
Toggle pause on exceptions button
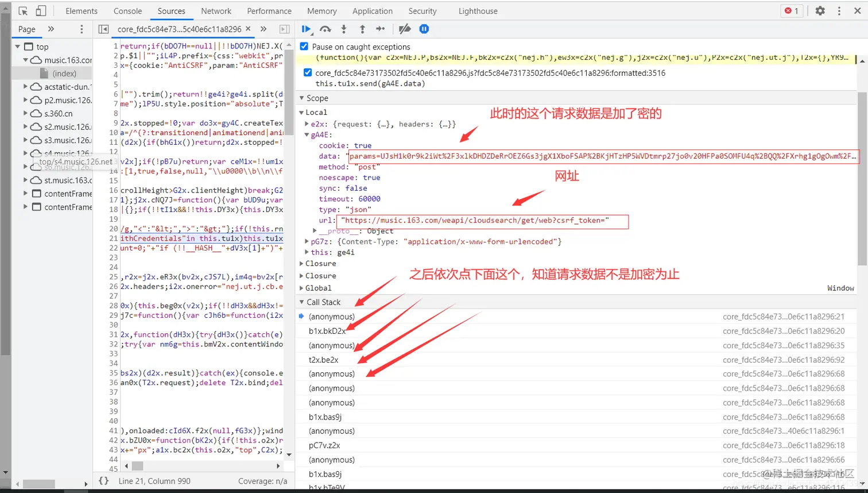click(x=424, y=29)
